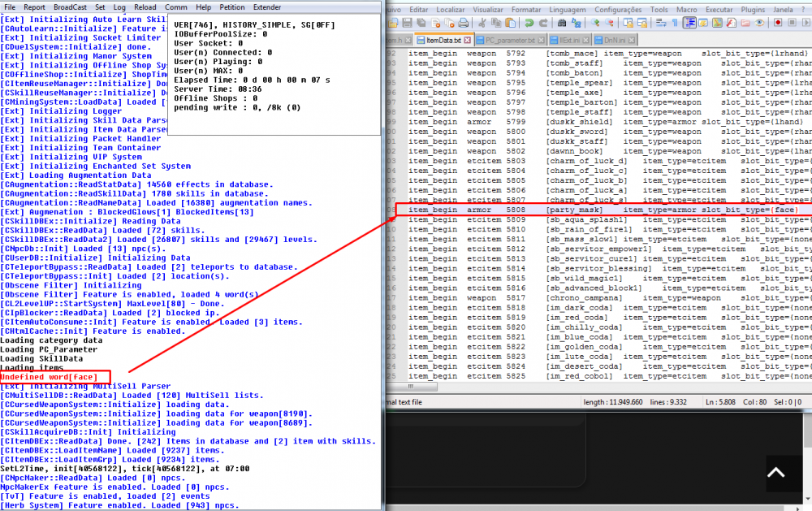
Task: Click the scroll-to-top arrow button
Action: (775, 473)
